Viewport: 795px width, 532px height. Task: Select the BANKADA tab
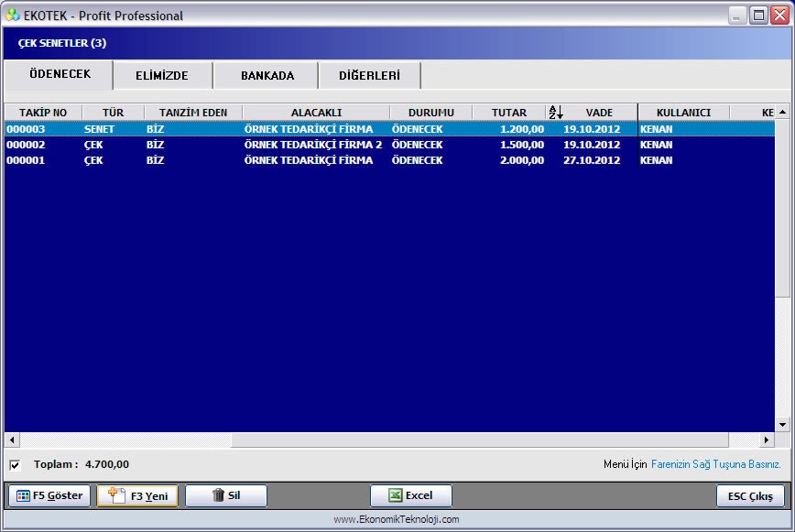click(x=267, y=75)
